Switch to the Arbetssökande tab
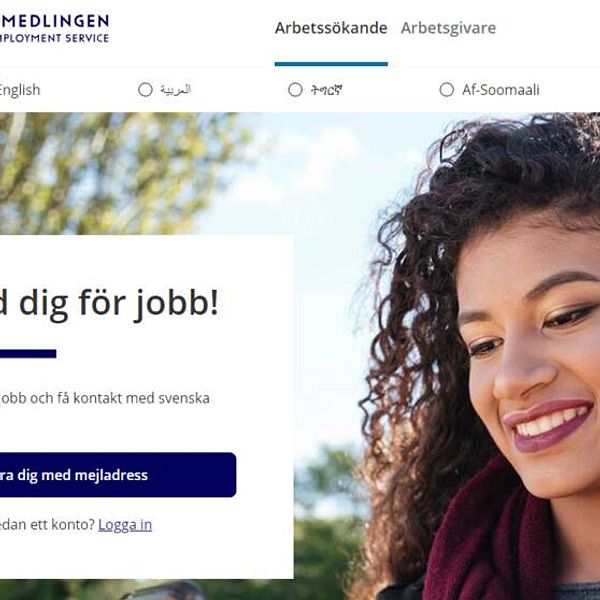The image size is (600, 600). (331, 28)
